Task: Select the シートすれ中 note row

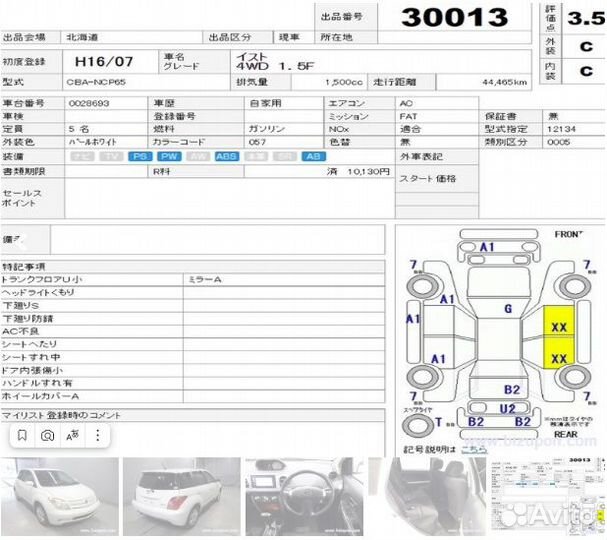Action: (x=92, y=357)
